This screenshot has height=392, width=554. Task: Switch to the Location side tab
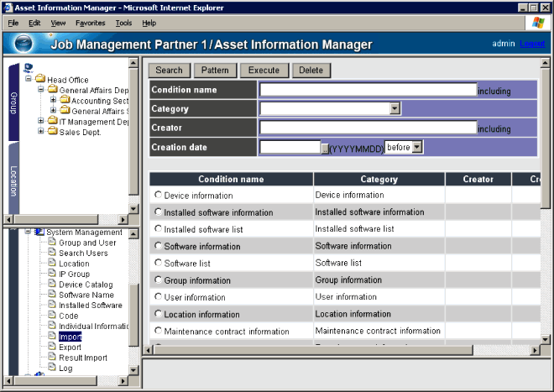click(13, 181)
